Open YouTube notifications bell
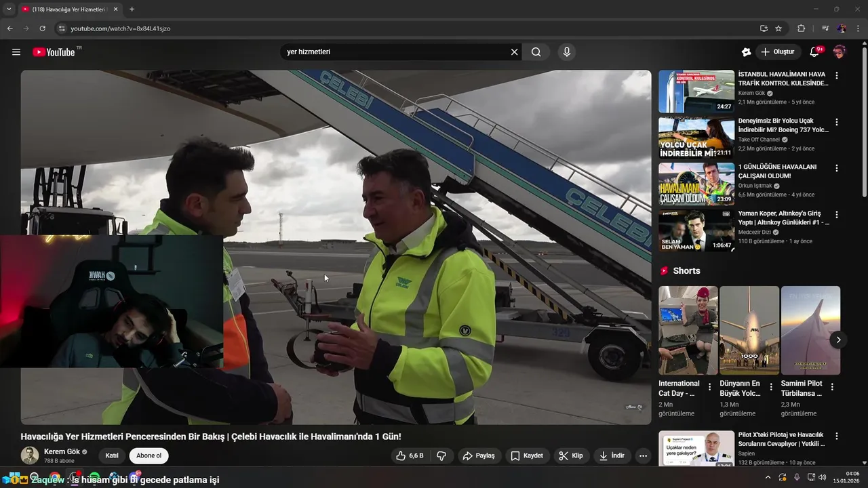 click(x=815, y=52)
